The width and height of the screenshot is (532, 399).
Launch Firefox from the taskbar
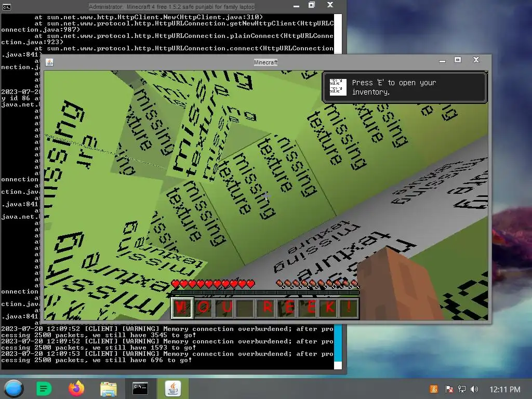[x=76, y=389]
